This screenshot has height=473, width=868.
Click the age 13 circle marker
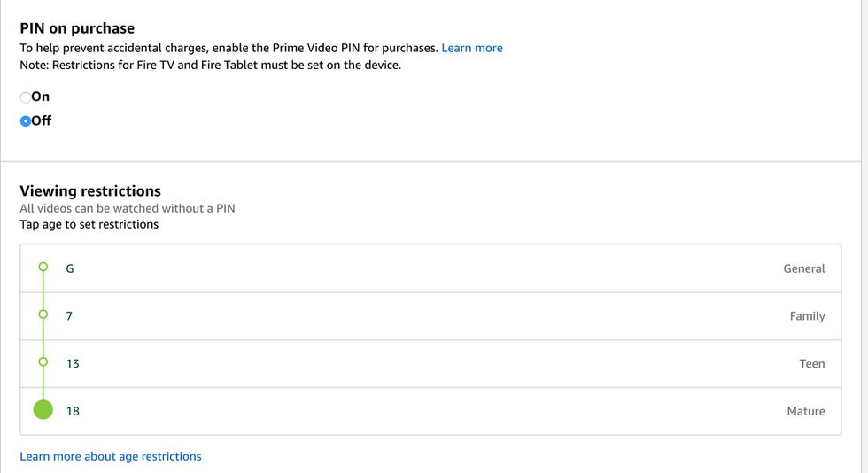[43, 362]
